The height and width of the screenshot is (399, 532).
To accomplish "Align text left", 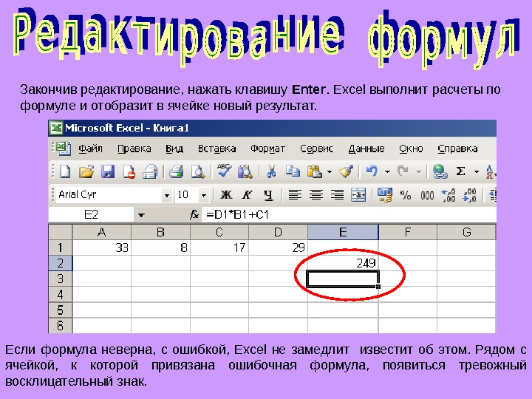I will click(295, 195).
